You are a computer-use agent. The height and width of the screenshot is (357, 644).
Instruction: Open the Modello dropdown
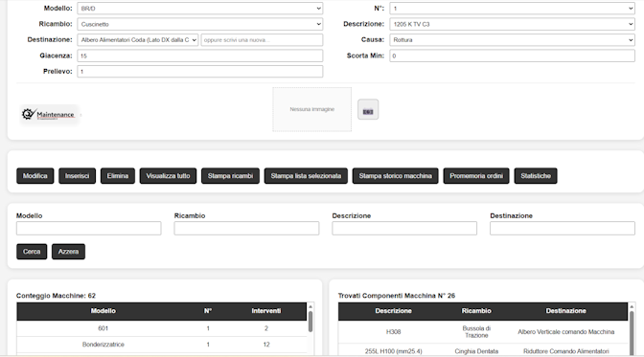click(x=200, y=9)
